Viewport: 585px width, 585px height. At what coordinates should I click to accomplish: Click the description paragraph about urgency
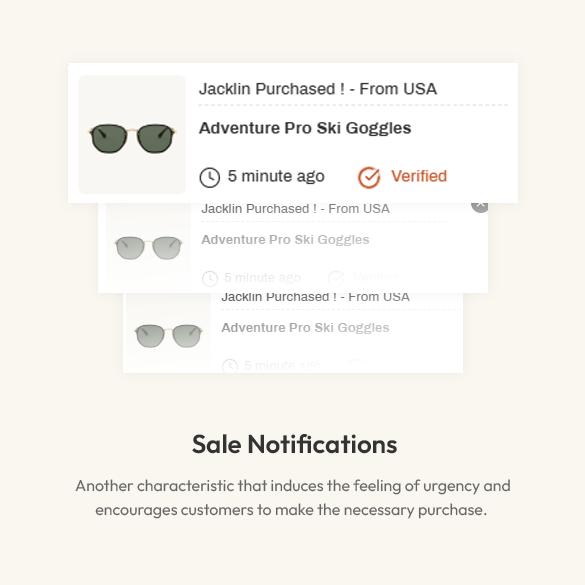(293, 498)
